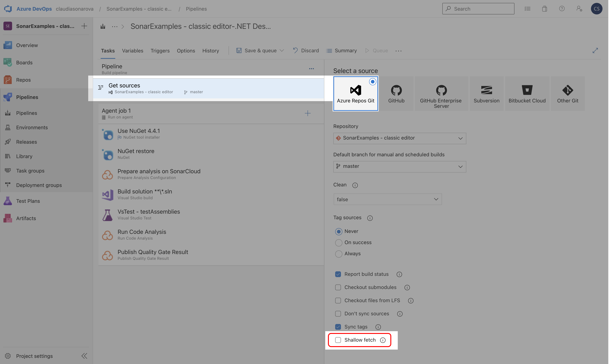609x364 pixels.
Task: Click the NuGet restore task icon
Action: click(x=107, y=153)
